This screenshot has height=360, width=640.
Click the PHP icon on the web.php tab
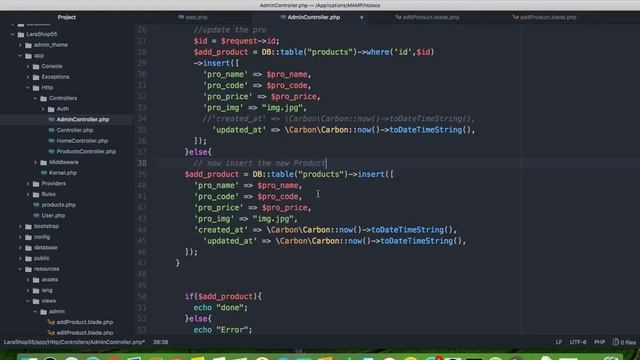[181, 17]
